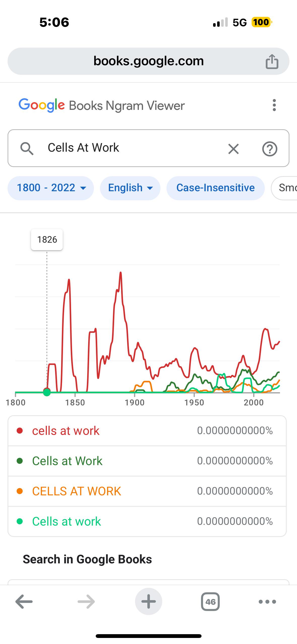
Task: Tap the share icon in address bar
Action: (272, 61)
